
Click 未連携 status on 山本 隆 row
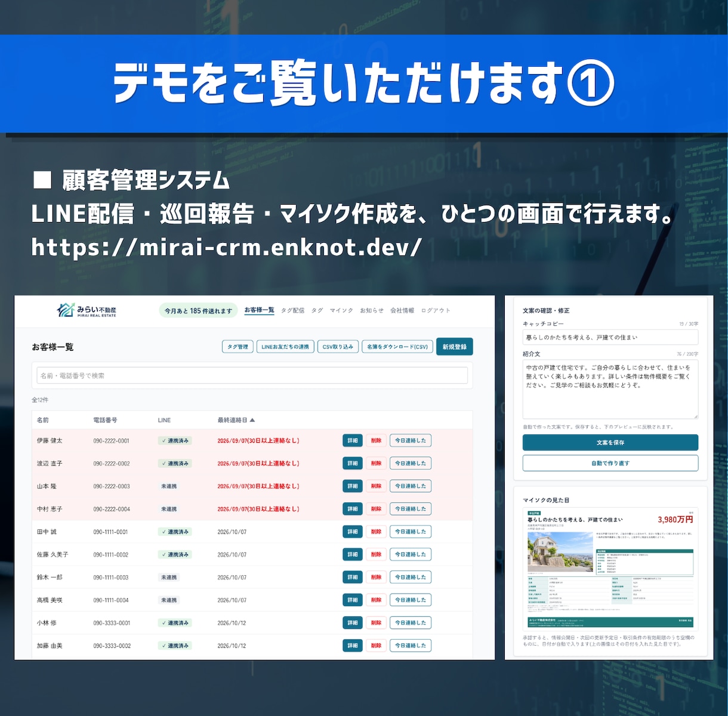tap(169, 486)
